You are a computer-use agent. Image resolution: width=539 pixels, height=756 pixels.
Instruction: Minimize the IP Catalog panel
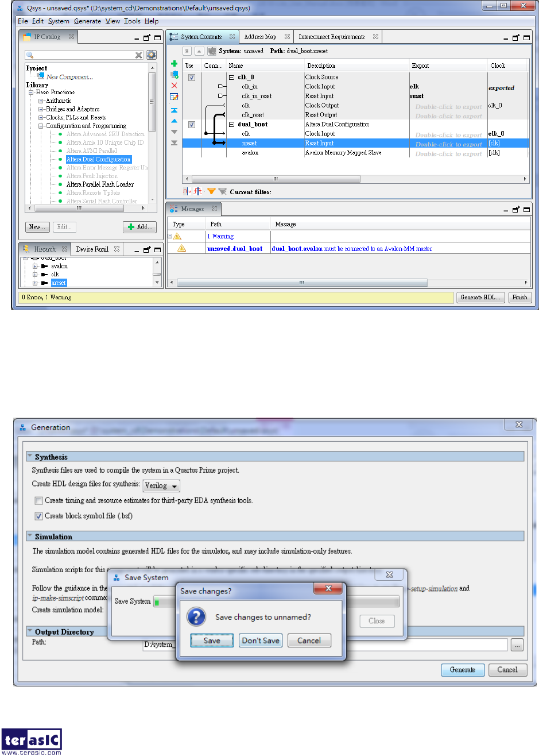(137, 38)
